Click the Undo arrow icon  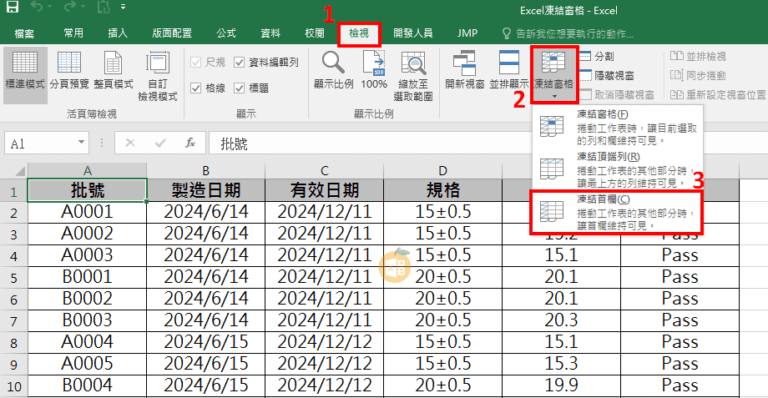click(x=37, y=6)
